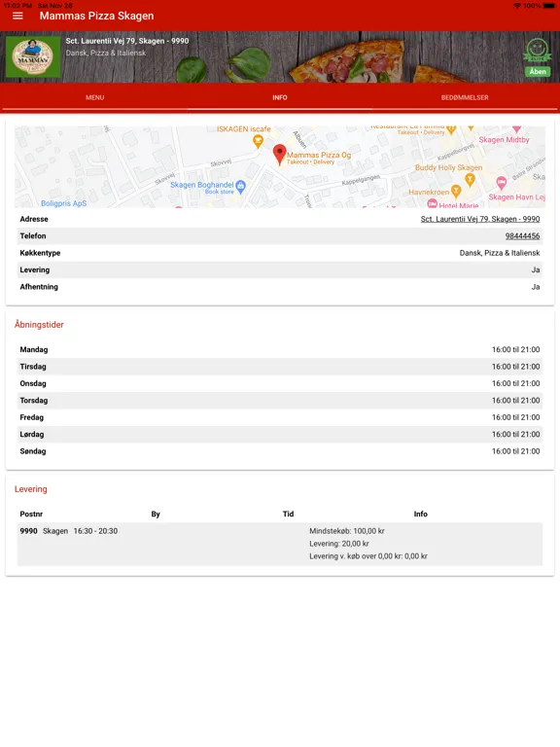Click postal code 9990 in delivery table
Viewport: 560px width, 747px height.
(28, 531)
